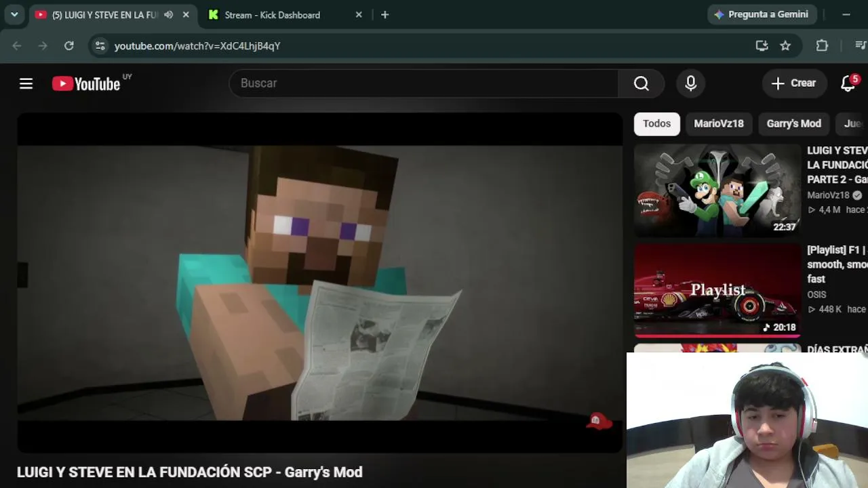Open the YouTube guide hamburger menu

[x=26, y=83]
